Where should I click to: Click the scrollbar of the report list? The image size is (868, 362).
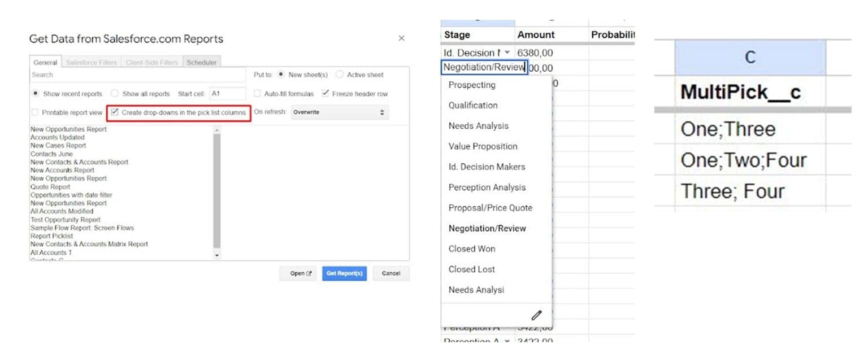coord(216,192)
